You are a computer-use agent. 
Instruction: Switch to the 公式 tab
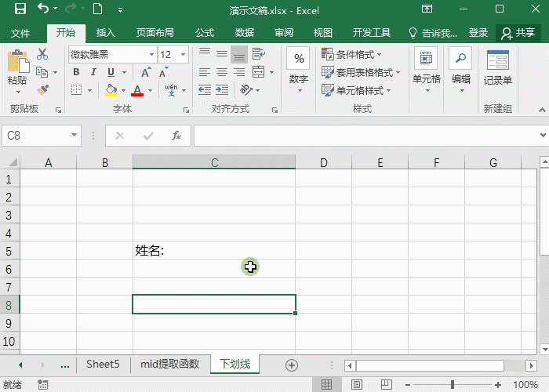coord(205,33)
